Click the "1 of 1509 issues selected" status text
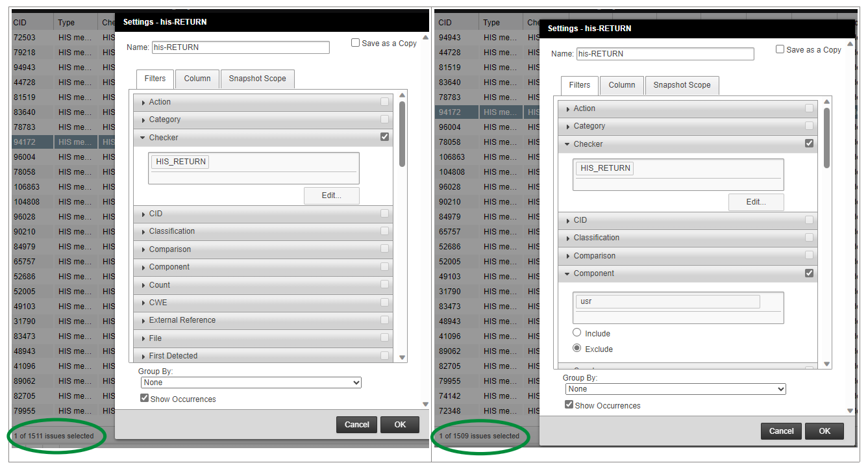 tap(479, 436)
